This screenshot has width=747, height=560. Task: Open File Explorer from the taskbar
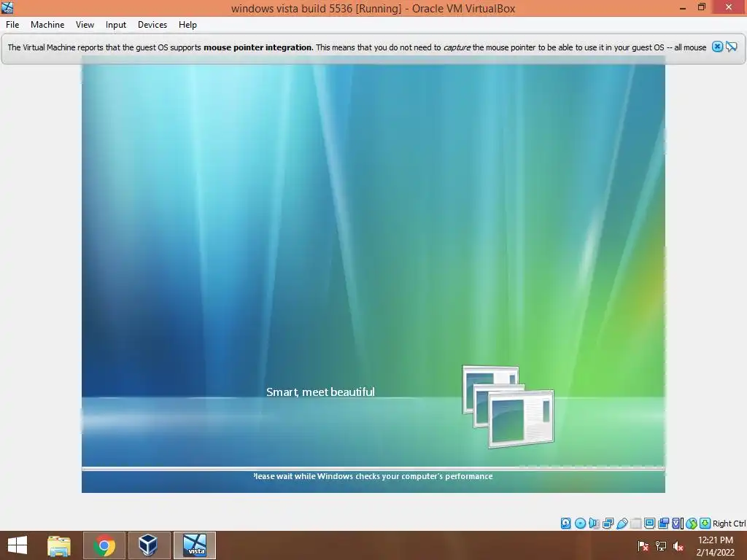[x=59, y=545]
